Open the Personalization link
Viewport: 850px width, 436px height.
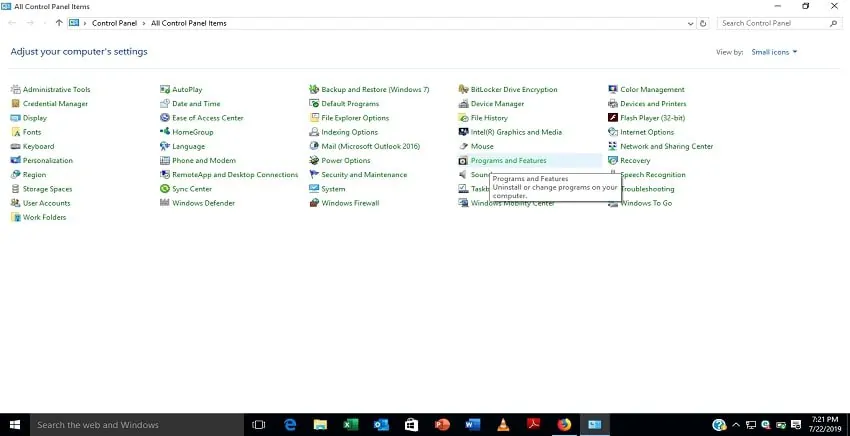click(48, 161)
